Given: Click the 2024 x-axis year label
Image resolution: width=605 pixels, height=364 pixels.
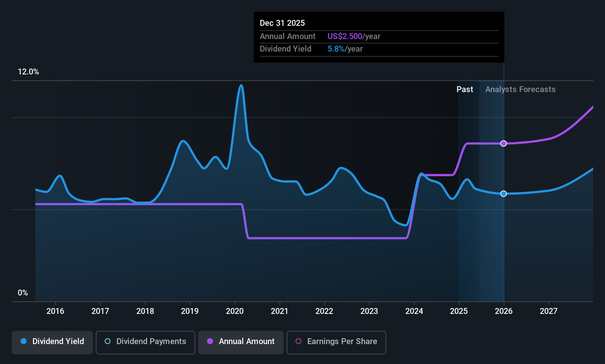Looking at the screenshot, I should pyautogui.click(x=414, y=311).
